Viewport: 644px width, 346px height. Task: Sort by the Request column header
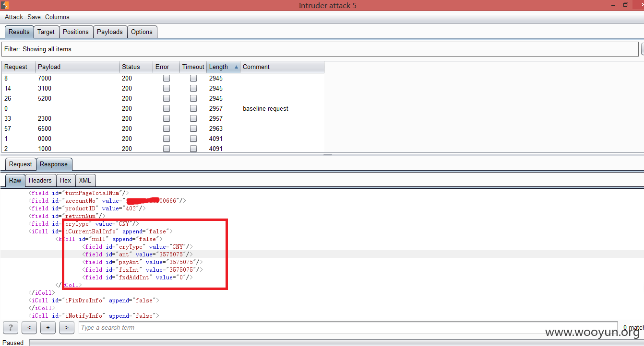[x=18, y=67]
